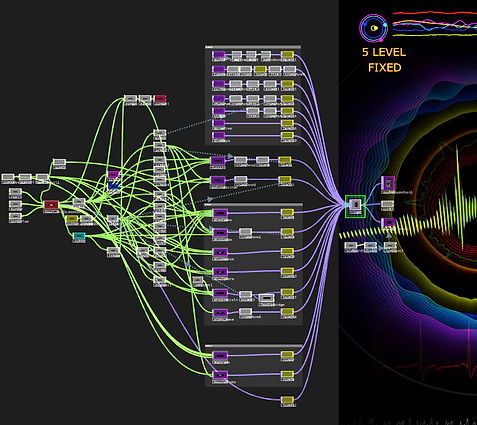The height and width of the screenshot is (425, 477).
Task: Select the bottom of three stacked gray nodes at far left
Action: [15, 216]
